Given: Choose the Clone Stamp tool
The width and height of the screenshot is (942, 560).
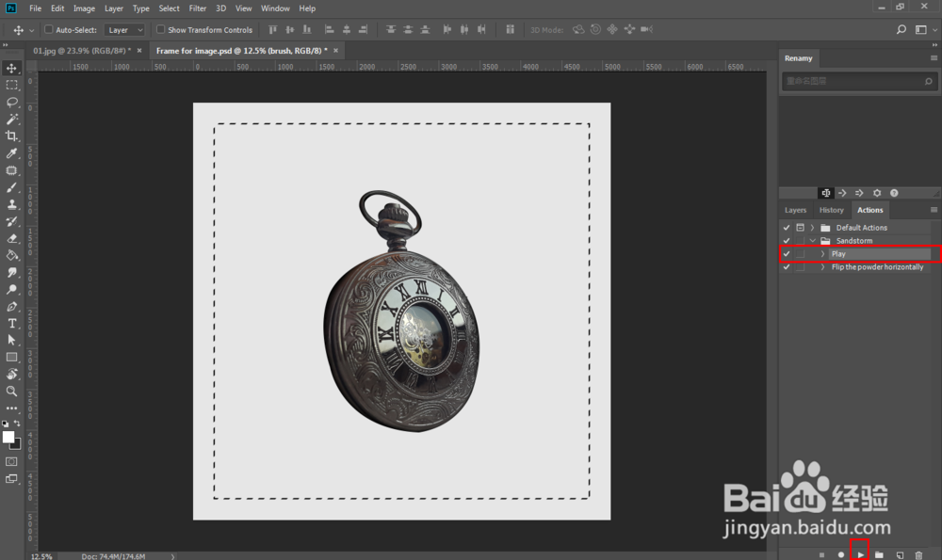Looking at the screenshot, I should (x=11, y=204).
